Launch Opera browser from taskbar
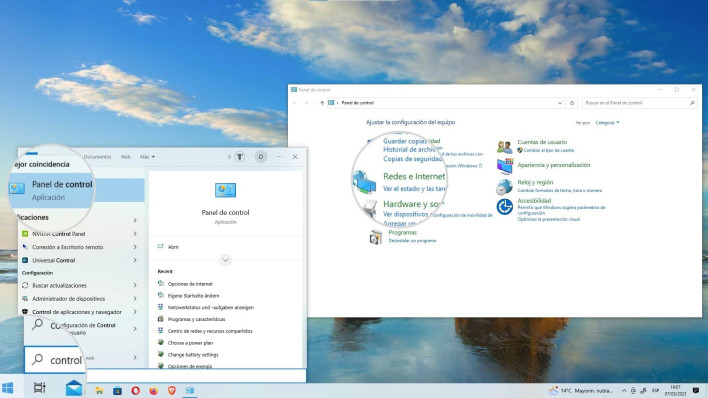 click(x=135, y=390)
